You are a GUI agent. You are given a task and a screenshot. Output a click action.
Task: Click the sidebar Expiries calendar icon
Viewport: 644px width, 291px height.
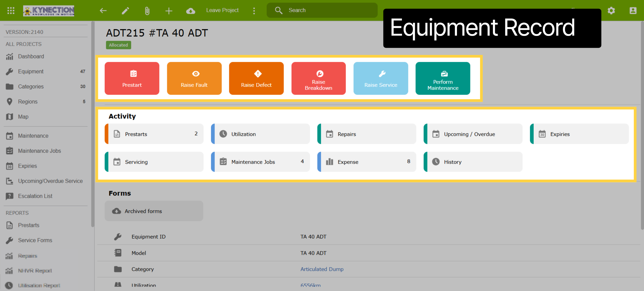[9, 166]
